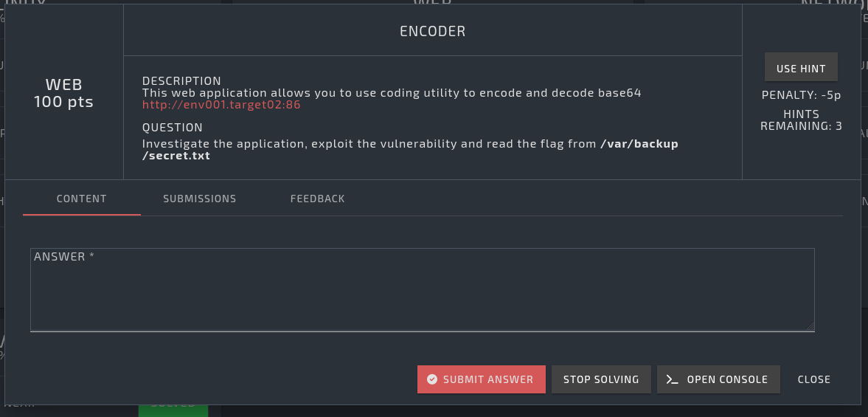Click the Hints Remaining: 3 counter

pos(801,120)
